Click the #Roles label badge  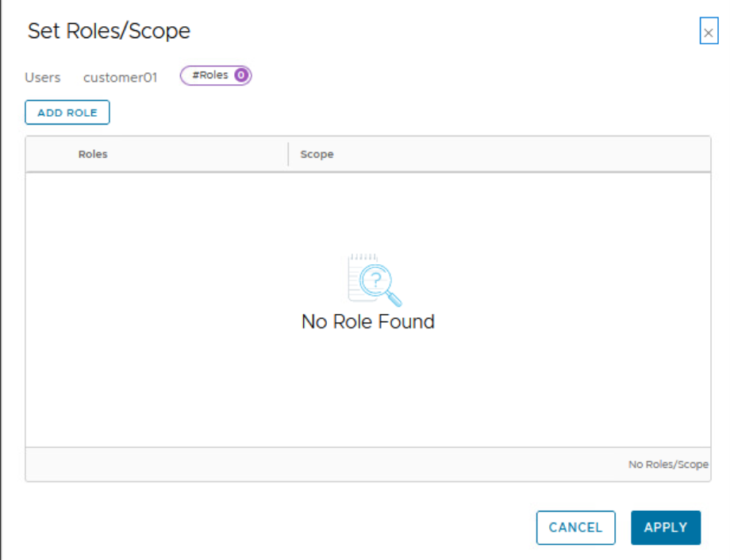209,75
